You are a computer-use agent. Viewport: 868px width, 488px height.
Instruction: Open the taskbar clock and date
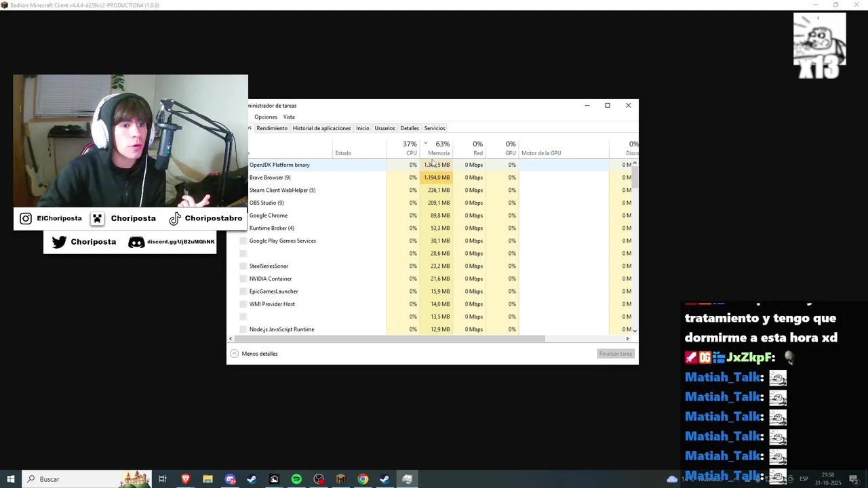828,479
